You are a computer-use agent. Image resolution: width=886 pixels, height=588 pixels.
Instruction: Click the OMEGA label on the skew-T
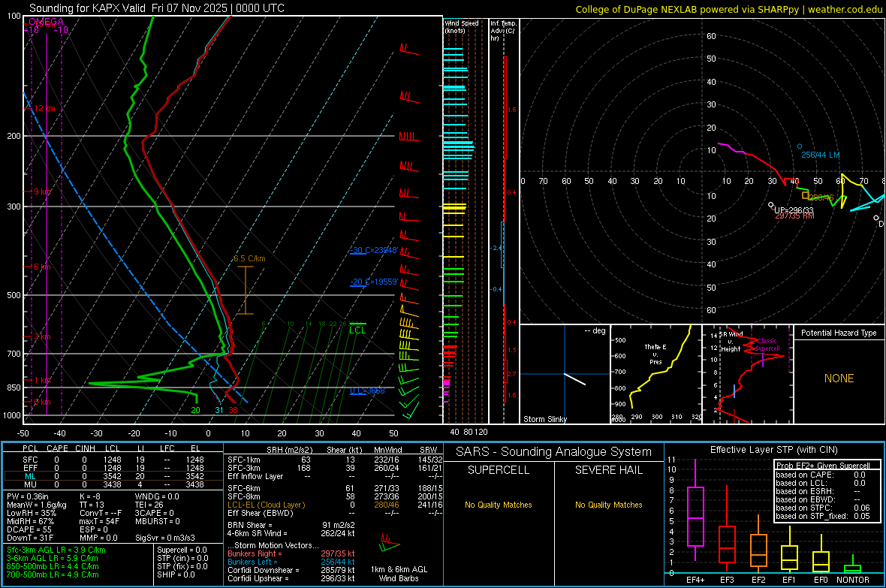46,22
